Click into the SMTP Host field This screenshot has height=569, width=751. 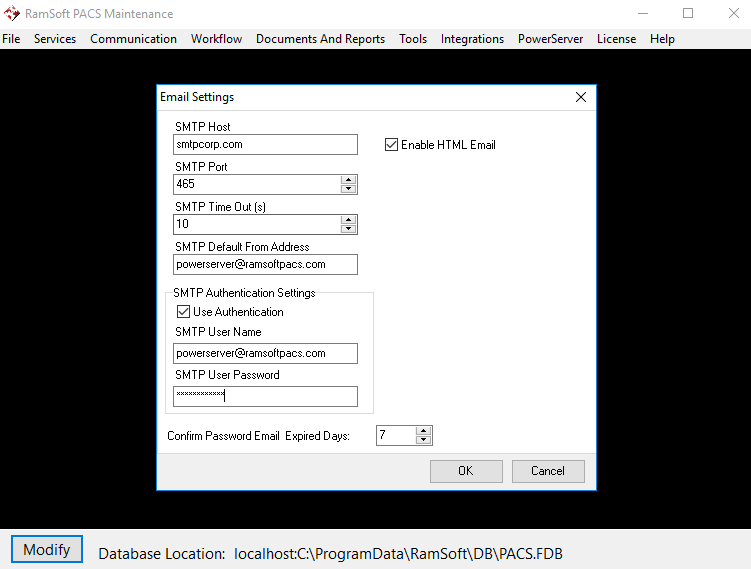tap(265, 145)
